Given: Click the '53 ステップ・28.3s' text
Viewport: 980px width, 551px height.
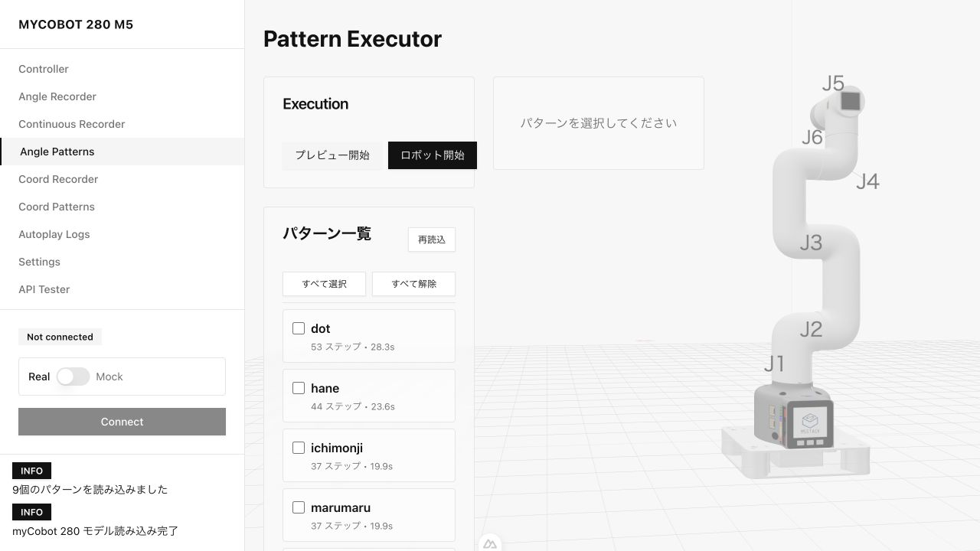Looking at the screenshot, I should tap(353, 347).
